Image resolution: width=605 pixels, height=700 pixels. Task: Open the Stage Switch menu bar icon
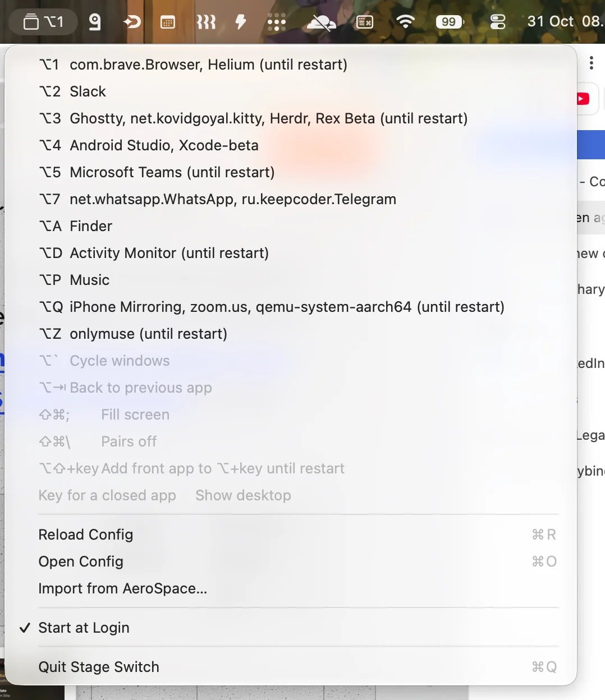pyautogui.click(x=43, y=22)
